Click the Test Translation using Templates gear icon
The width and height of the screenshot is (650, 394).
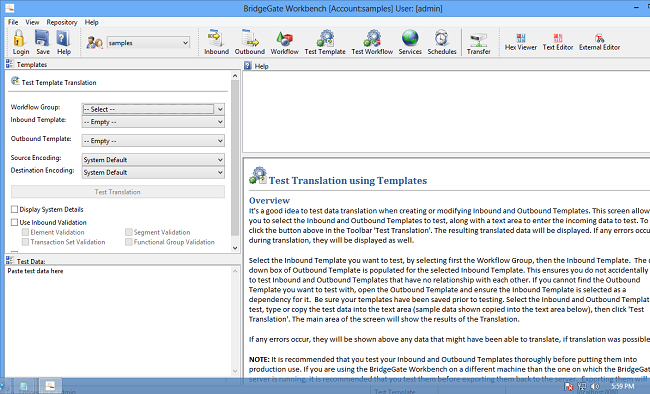(258, 176)
